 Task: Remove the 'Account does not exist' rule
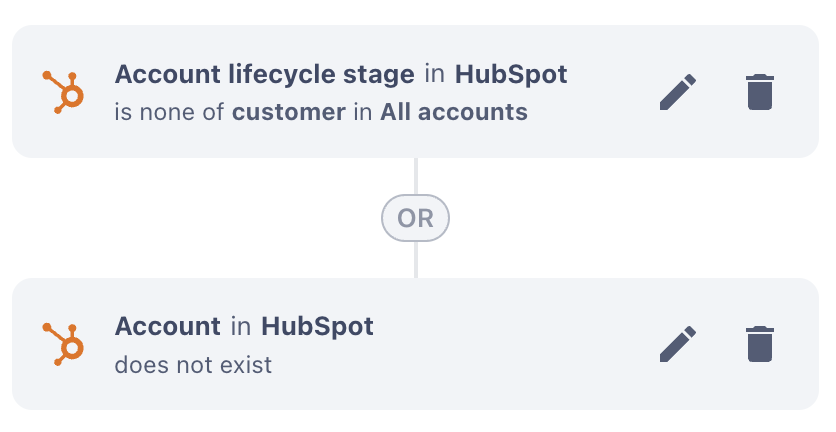(761, 344)
